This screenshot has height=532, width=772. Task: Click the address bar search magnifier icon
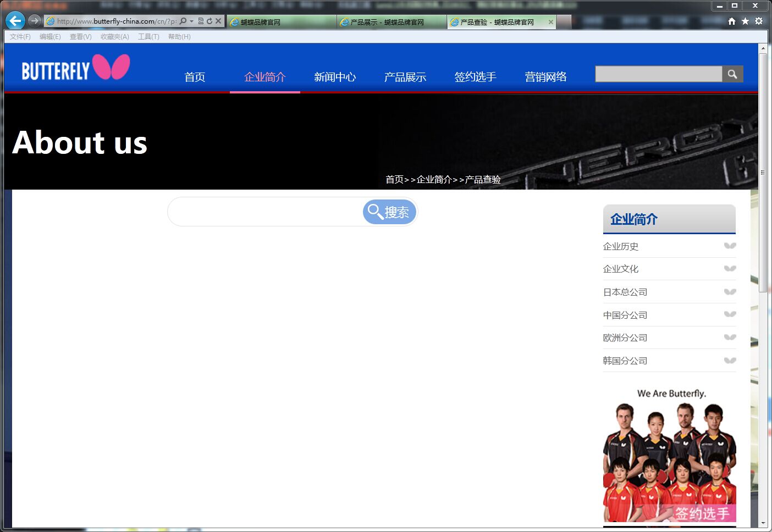[183, 21]
